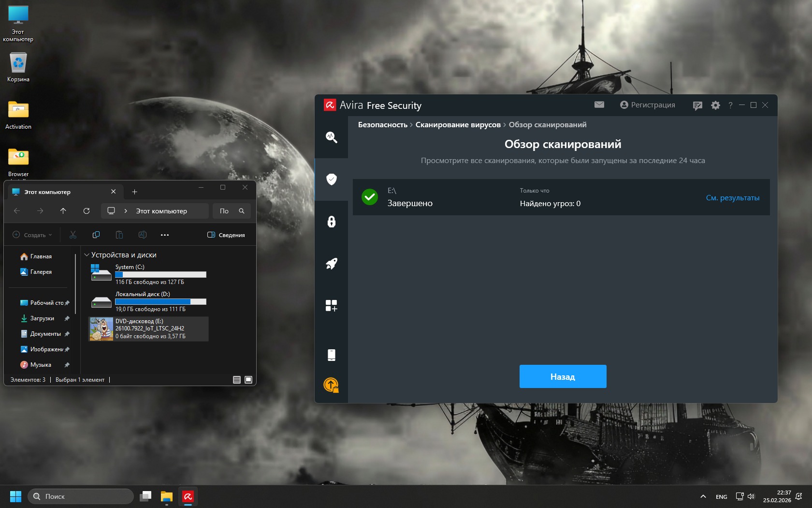Image resolution: width=812 pixels, height=508 pixels.
Task: Click Сканирование вирусов in the breadcrumb
Action: click(x=458, y=125)
